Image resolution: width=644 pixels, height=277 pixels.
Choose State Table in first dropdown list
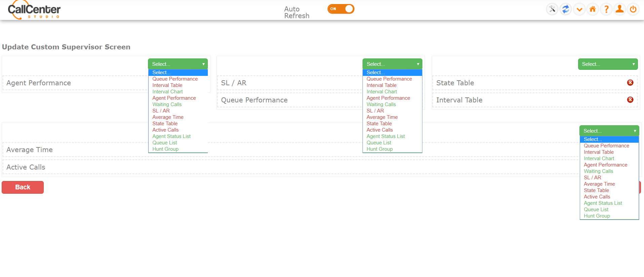178,124
